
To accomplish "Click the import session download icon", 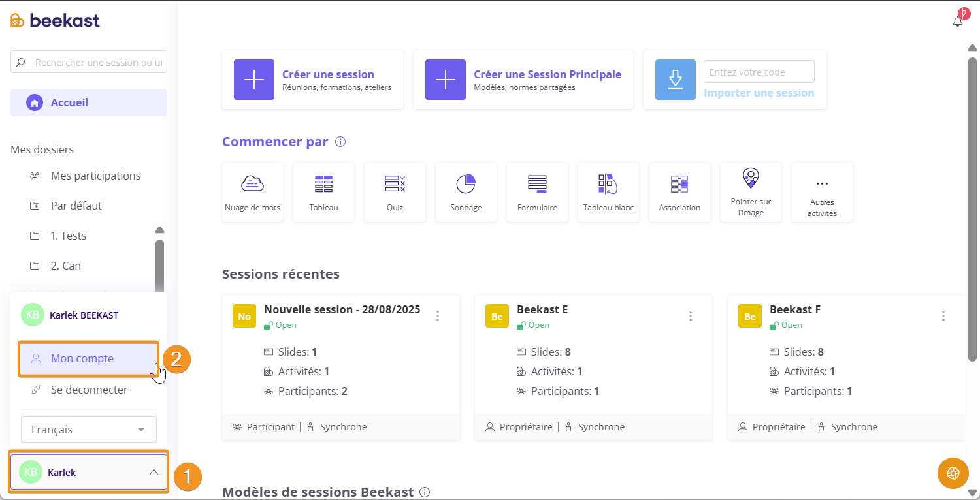I will point(676,80).
